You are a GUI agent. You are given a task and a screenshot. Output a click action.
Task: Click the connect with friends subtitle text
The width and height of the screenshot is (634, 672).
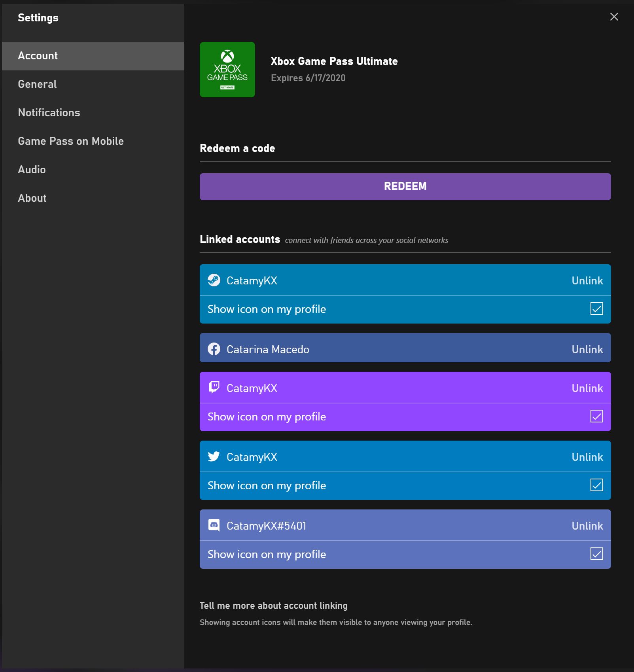(x=367, y=240)
